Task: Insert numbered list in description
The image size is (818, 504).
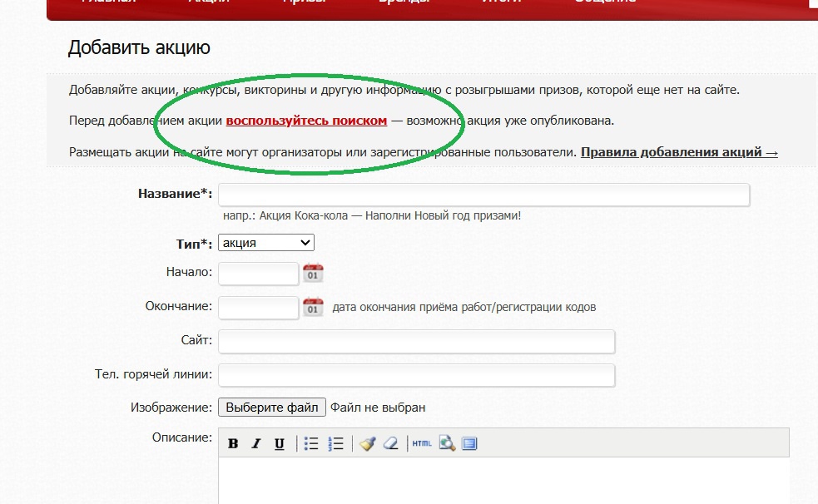Action: 336,444
